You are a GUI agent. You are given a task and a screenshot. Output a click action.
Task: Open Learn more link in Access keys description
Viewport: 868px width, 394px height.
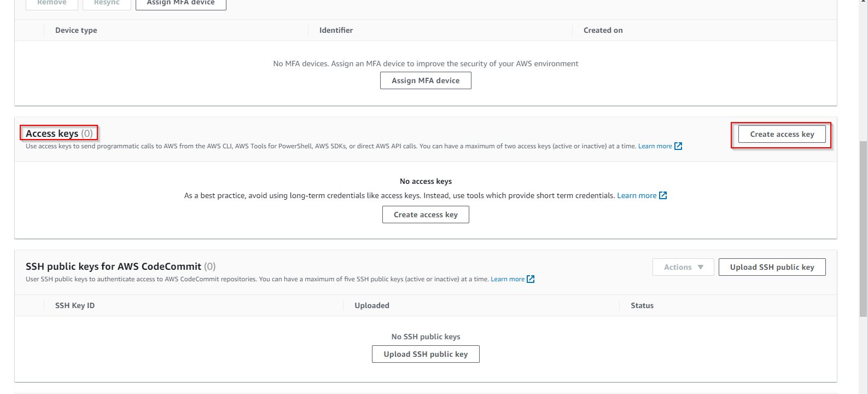(655, 146)
